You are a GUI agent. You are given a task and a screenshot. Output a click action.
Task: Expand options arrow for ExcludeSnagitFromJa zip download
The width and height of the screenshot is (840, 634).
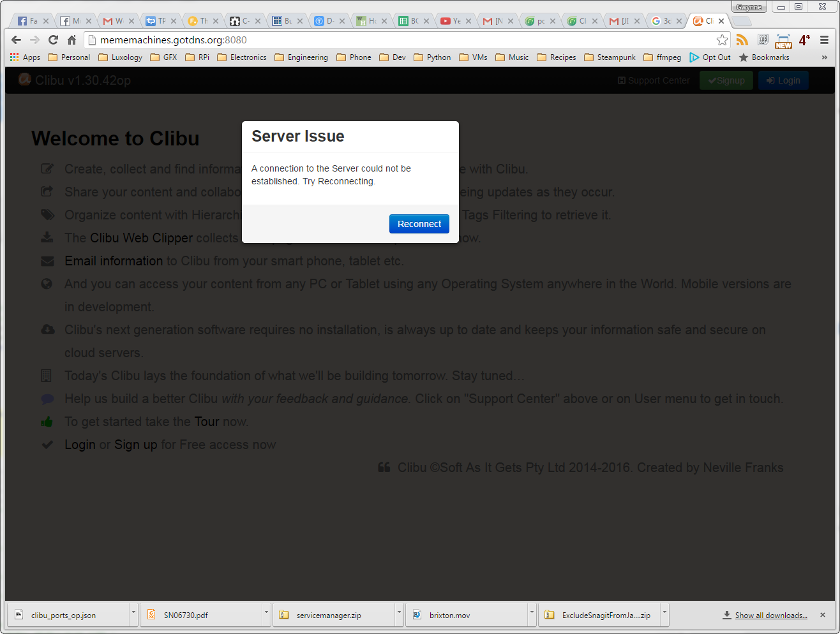click(664, 615)
